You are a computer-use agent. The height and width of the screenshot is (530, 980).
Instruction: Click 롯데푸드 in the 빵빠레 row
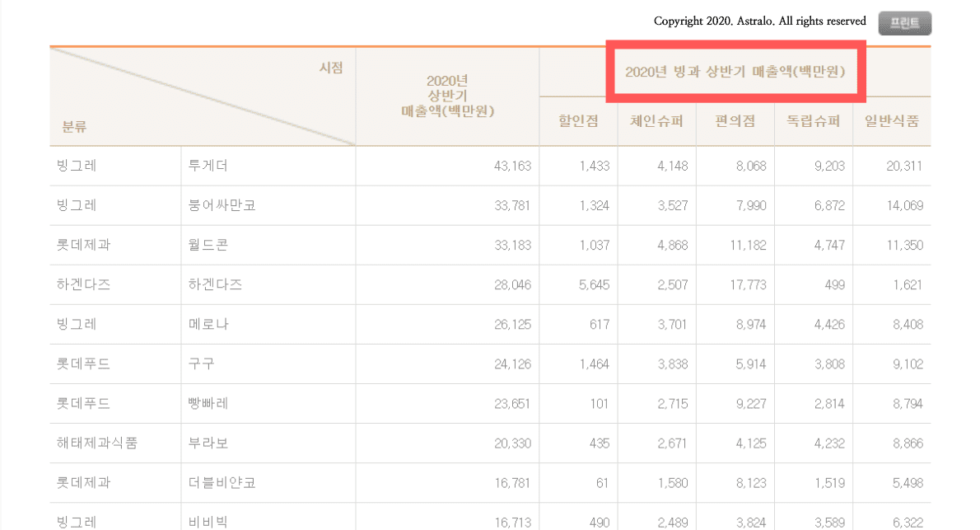pos(83,404)
